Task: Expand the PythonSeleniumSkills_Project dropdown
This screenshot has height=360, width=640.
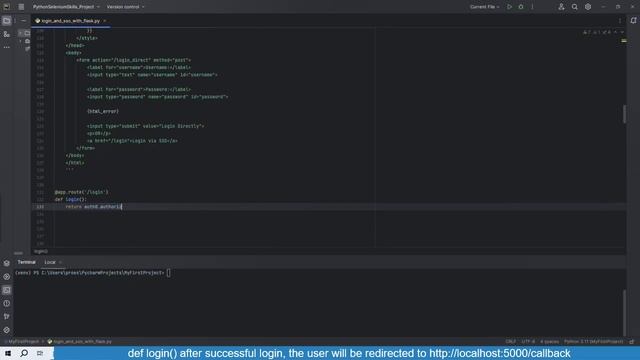Action: 66,7
